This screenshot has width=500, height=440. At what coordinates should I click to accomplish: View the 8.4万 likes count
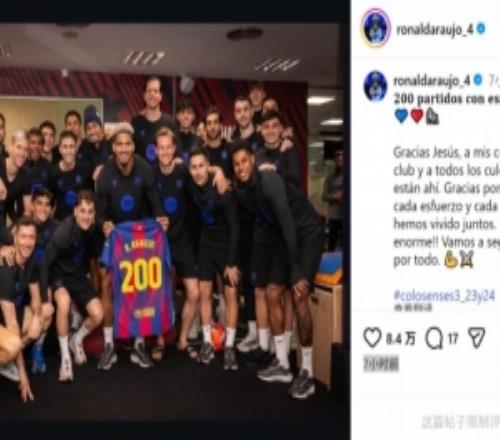click(400, 339)
